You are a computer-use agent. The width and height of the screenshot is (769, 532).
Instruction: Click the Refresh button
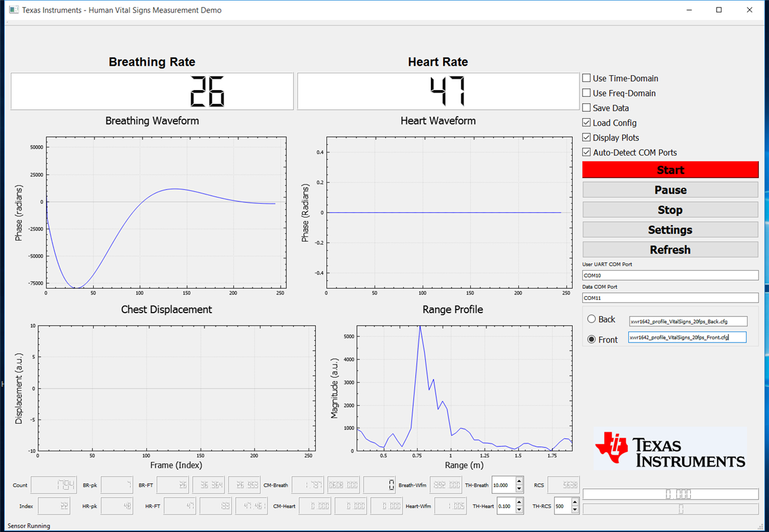click(670, 249)
